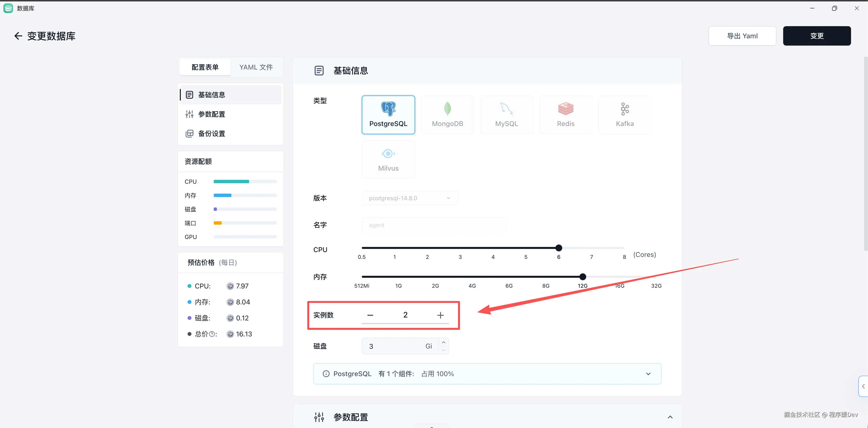Select the PostgreSQL database type card
Screen dimensions: 868x428
click(x=388, y=115)
